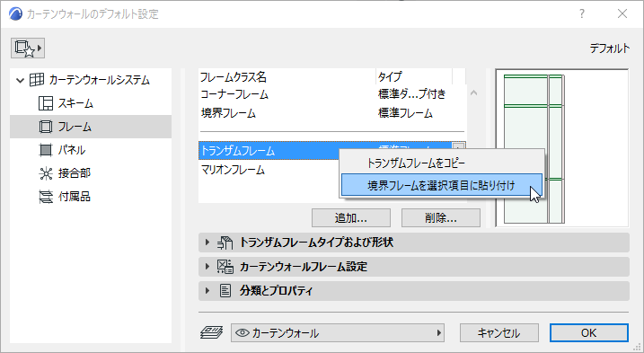This screenshot has width=644, height=353.
Task: Choose トランザムフレームをコピー from the context menu
Action: (x=442, y=163)
